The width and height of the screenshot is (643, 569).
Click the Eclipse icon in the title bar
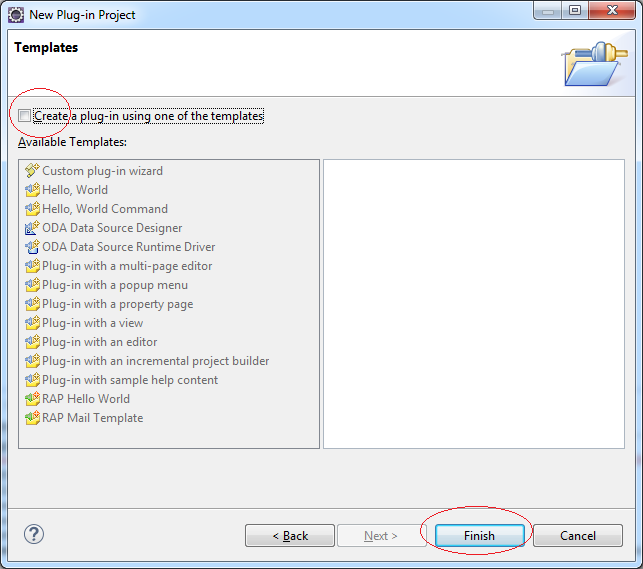point(16,15)
